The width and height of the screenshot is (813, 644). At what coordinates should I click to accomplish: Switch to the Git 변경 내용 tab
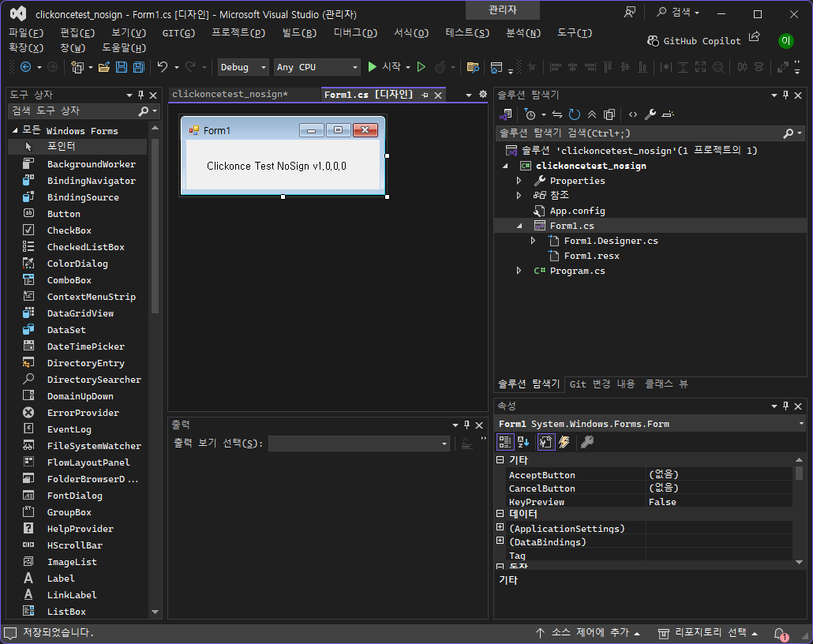pyautogui.click(x=602, y=384)
